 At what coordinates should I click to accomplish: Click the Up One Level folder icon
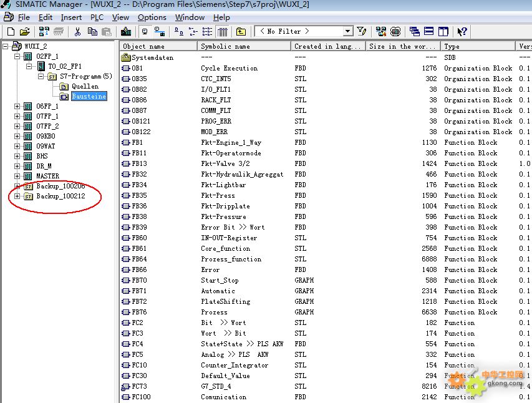[241, 32]
